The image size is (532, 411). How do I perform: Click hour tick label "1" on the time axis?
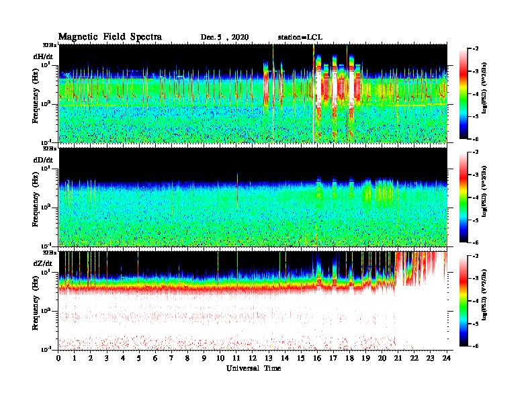tap(75, 358)
